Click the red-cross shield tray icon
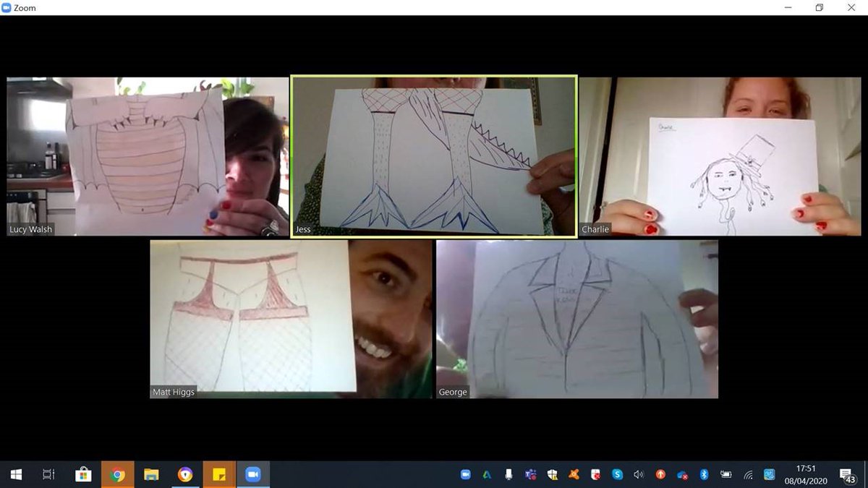The image size is (868, 488). tap(596, 475)
